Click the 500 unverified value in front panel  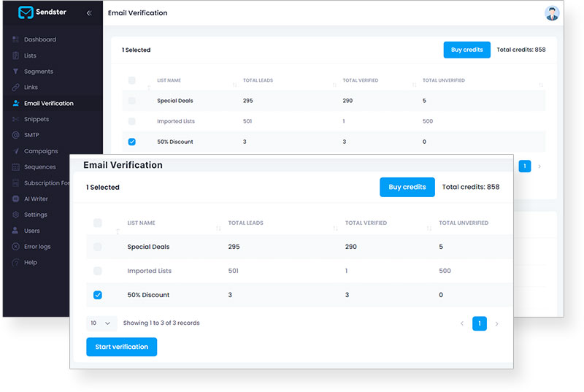445,271
